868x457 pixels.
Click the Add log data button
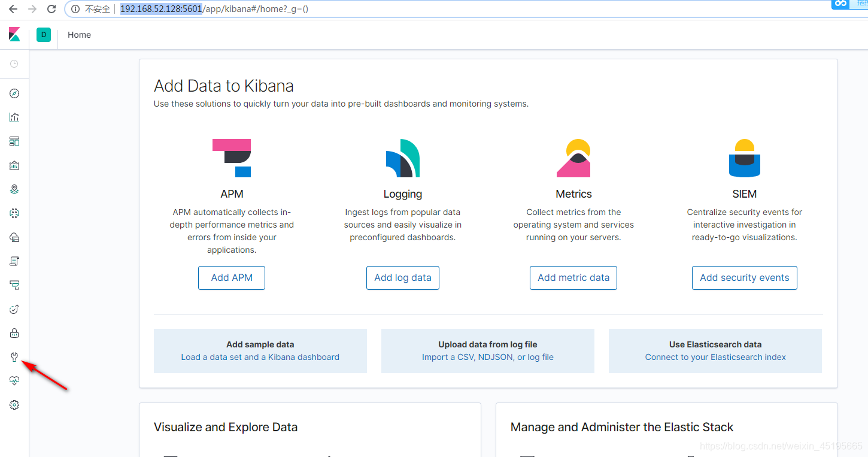403,278
